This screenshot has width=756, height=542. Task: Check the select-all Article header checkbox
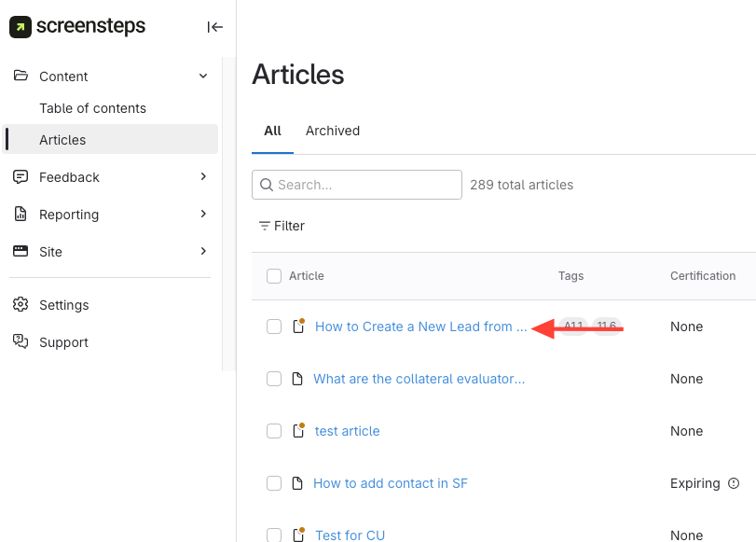coord(274,276)
